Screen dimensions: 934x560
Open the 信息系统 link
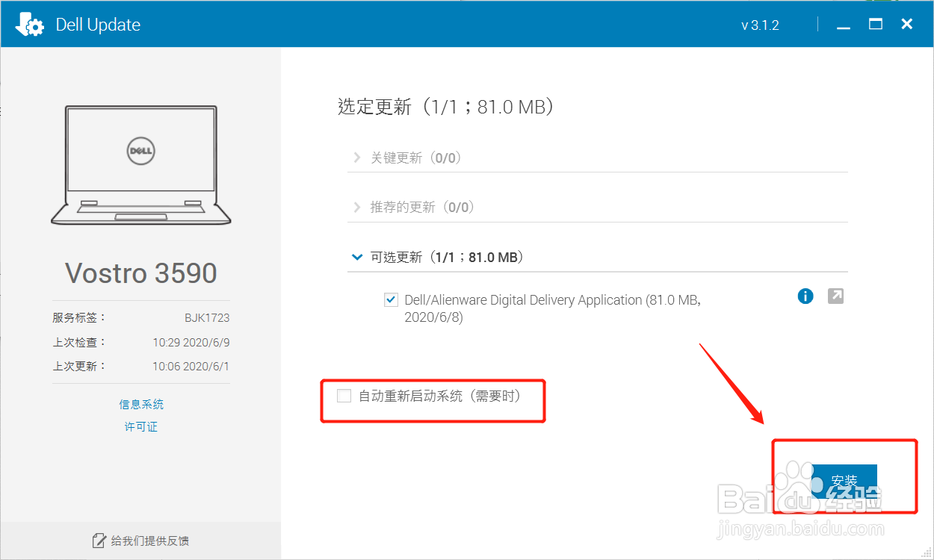pyautogui.click(x=141, y=404)
